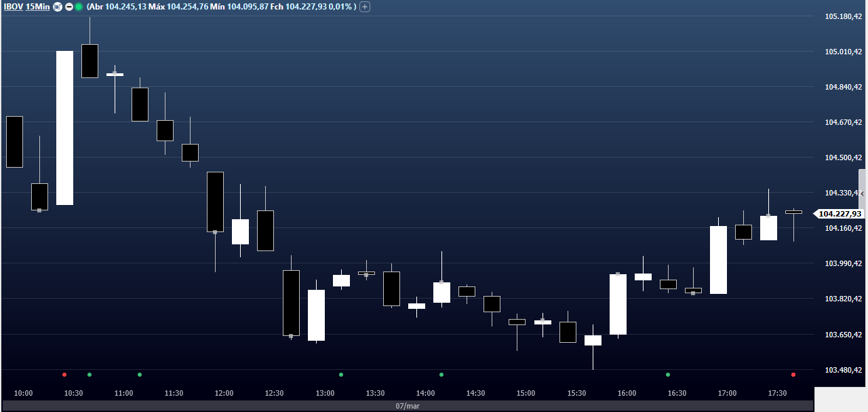This screenshot has width=868, height=412.
Task: Expand the side panel with the chevron arrow
Action: click(863, 193)
